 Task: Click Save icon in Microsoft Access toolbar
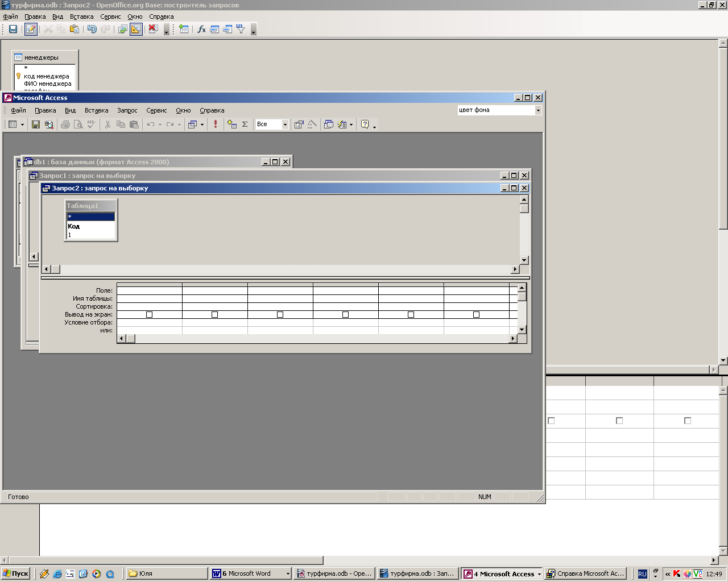tap(36, 124)
